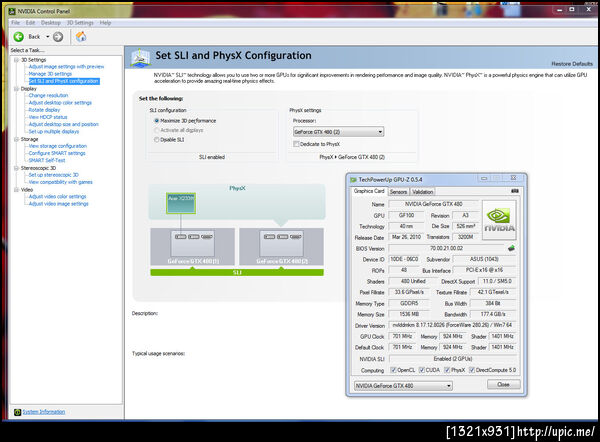The width and height of the screenshot is (600, 442).
Task: Open View HDCP status
Action: pos(48,117)
